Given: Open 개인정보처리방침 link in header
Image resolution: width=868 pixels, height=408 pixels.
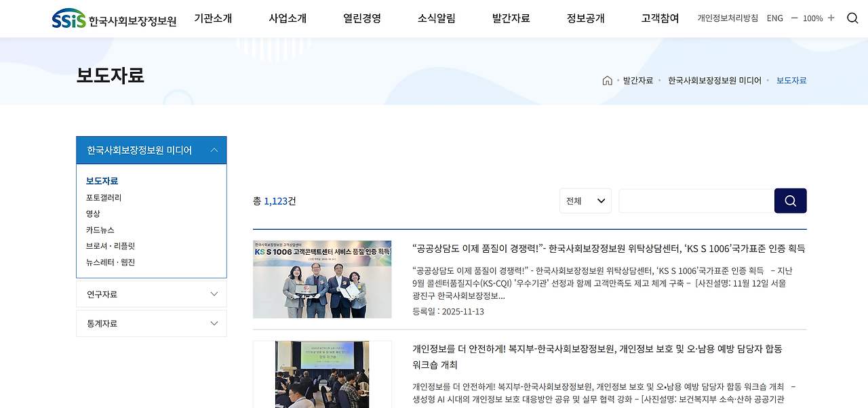Looking at the screenshot, I should tap(728, 18).
